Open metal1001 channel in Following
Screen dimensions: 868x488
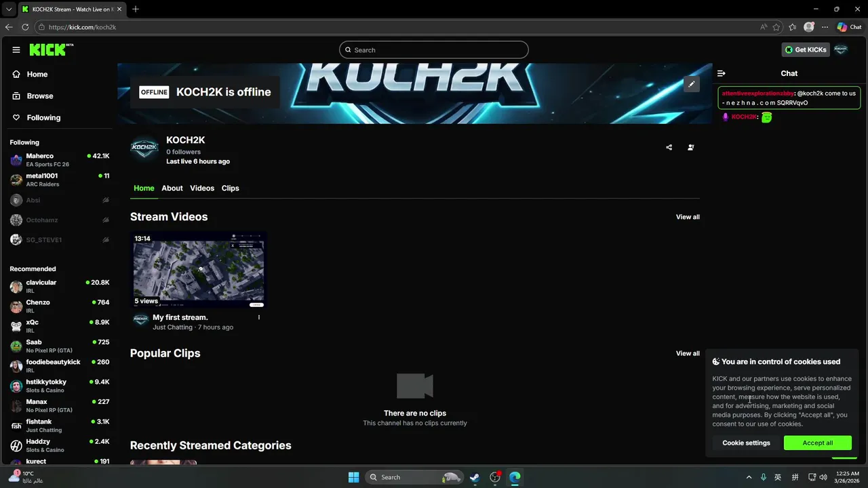(x=60, y=180)
